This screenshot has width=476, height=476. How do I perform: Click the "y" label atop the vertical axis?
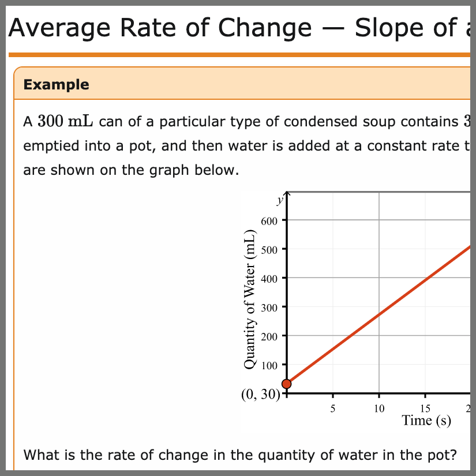point(280,200)
